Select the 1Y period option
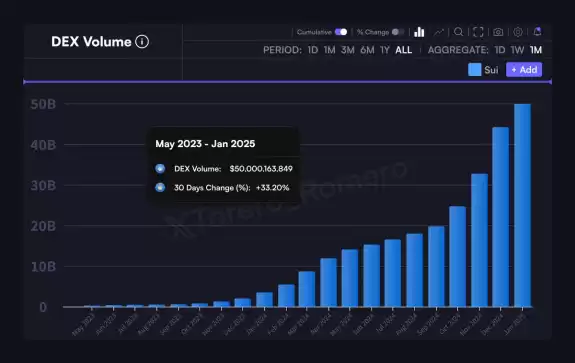 pyautogui.click(x=385, y=50)
